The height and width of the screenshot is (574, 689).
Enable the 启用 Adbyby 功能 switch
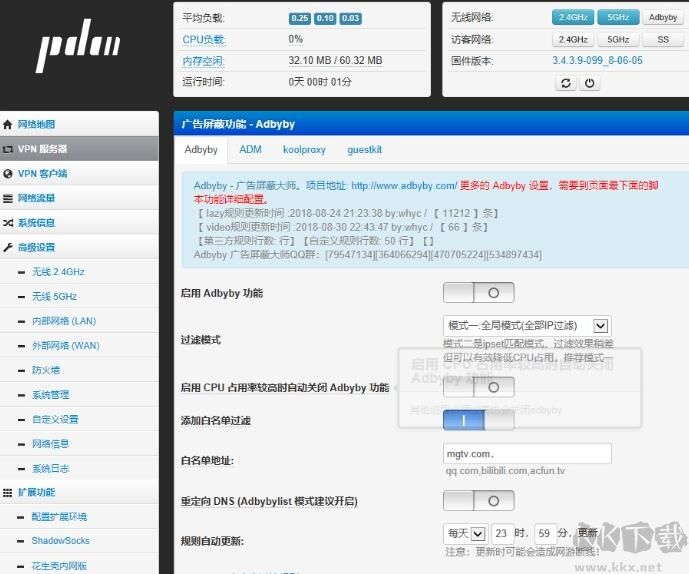[479, 293]
